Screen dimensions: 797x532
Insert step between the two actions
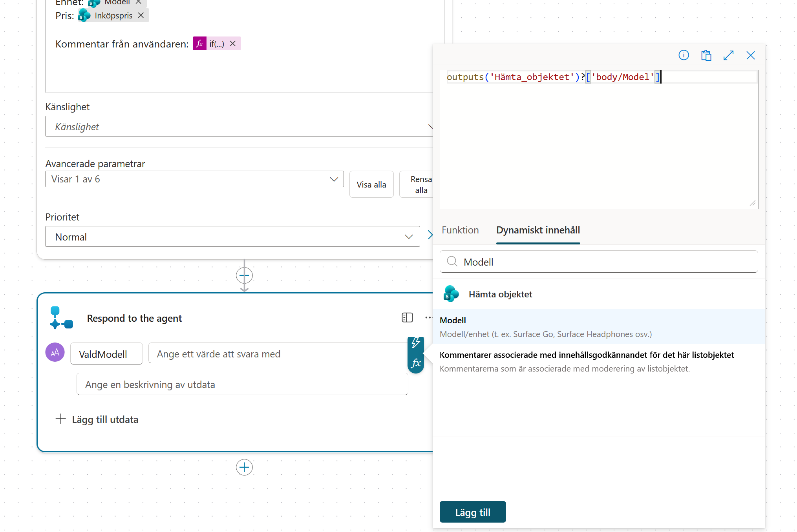[x=244, y=275]
